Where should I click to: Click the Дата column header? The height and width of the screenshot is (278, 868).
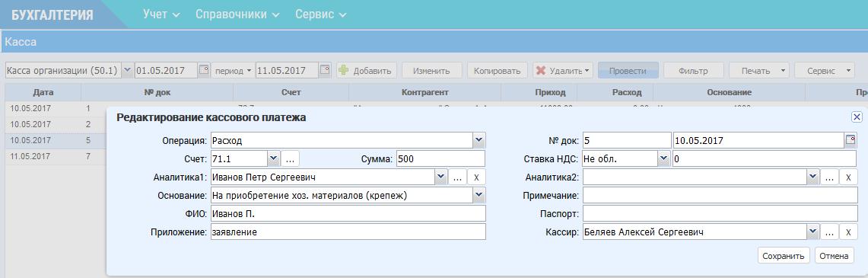pyautogui.click(x=43, y=92)
